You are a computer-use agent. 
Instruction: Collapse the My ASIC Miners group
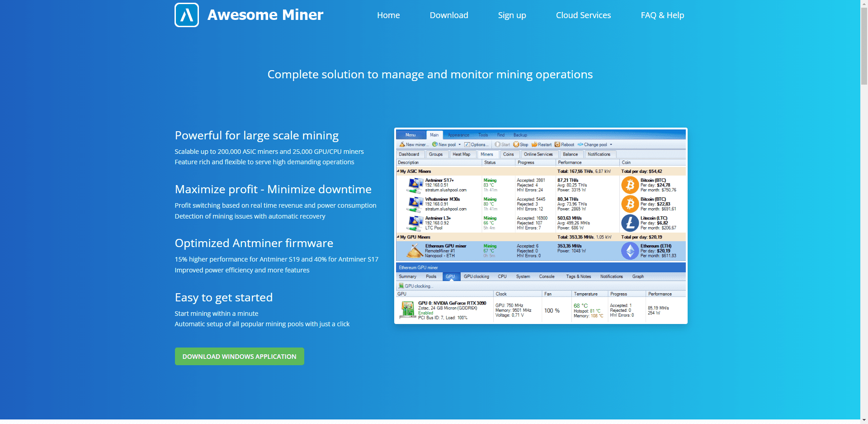coord(398,171)
